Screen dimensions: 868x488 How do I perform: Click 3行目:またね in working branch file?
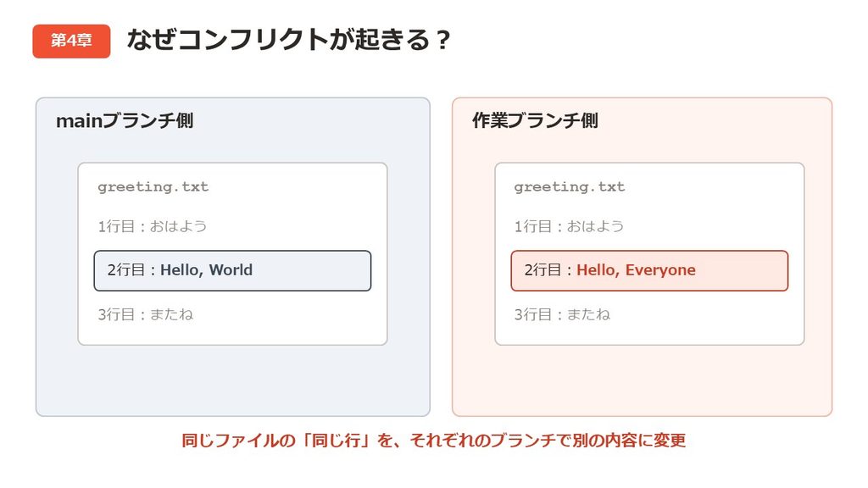pos(563,315)
